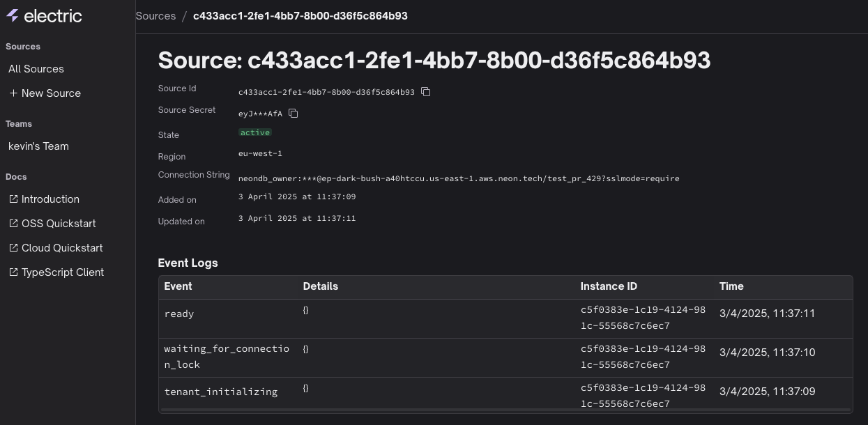Select the source ID breadcrumb item
Image resolution: width=868 pixels, height=425 pixels.
[300, 15]
